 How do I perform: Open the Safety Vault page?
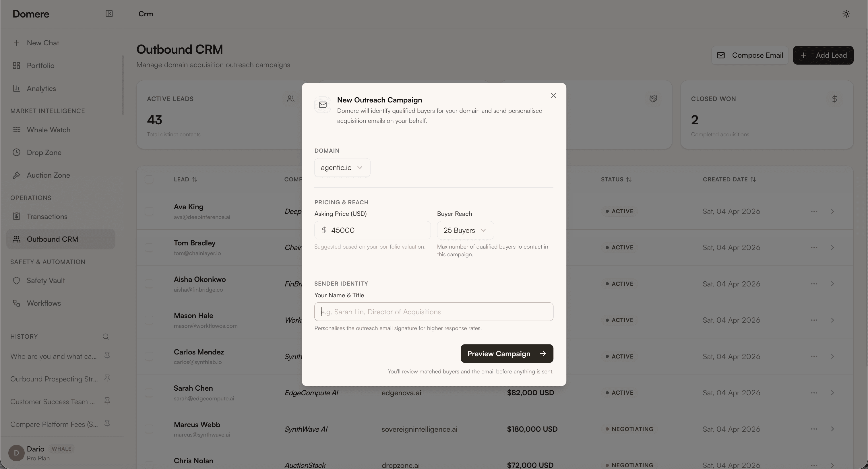pos(46,280)
